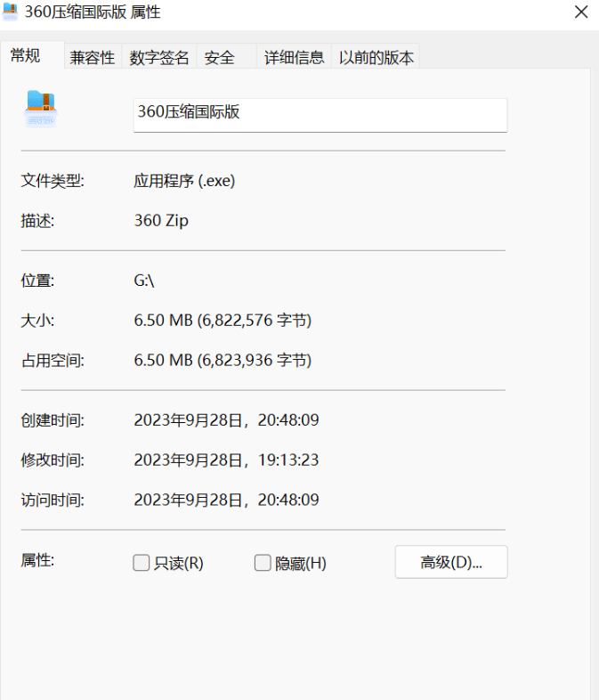Click the location path G:\

[144, 281]
